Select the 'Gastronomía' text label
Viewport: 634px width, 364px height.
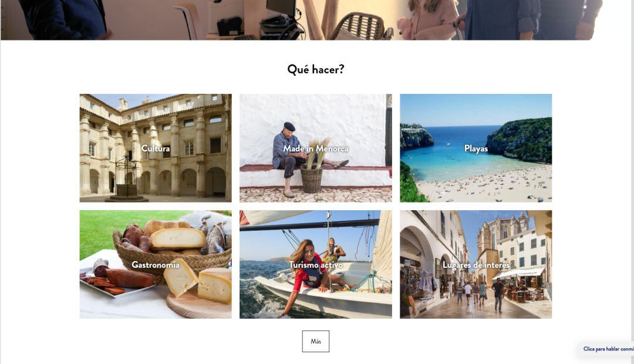[x=156, y=265]
